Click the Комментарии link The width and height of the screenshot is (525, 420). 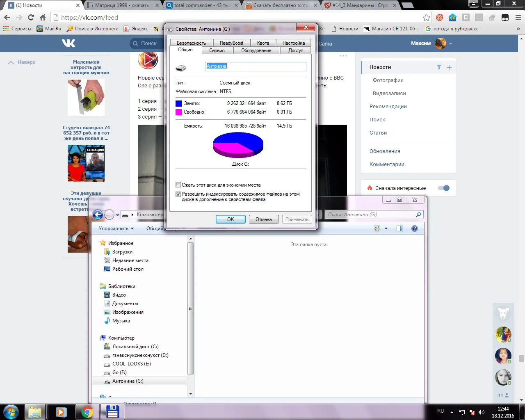pos(387,164)
